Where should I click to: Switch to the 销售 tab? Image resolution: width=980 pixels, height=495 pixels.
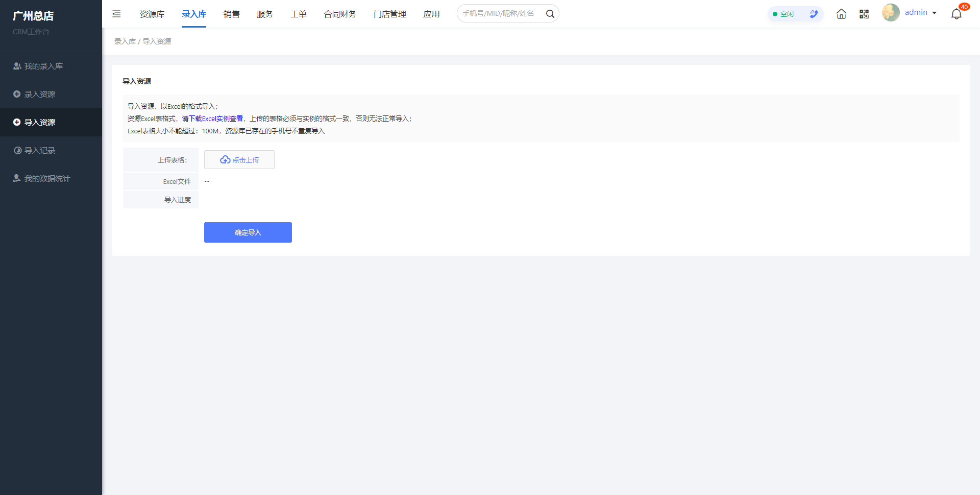coord(231,14)
